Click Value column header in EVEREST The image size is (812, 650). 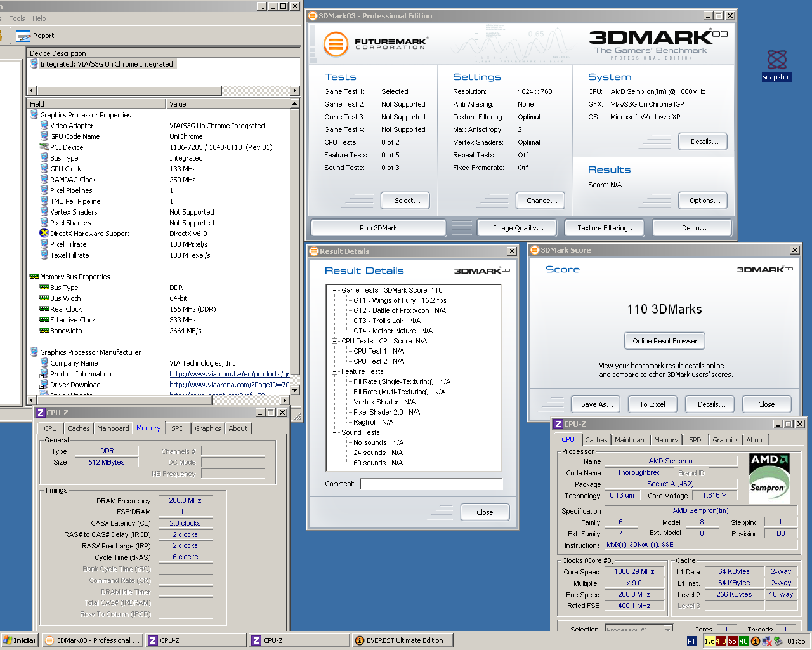(228, 103)
